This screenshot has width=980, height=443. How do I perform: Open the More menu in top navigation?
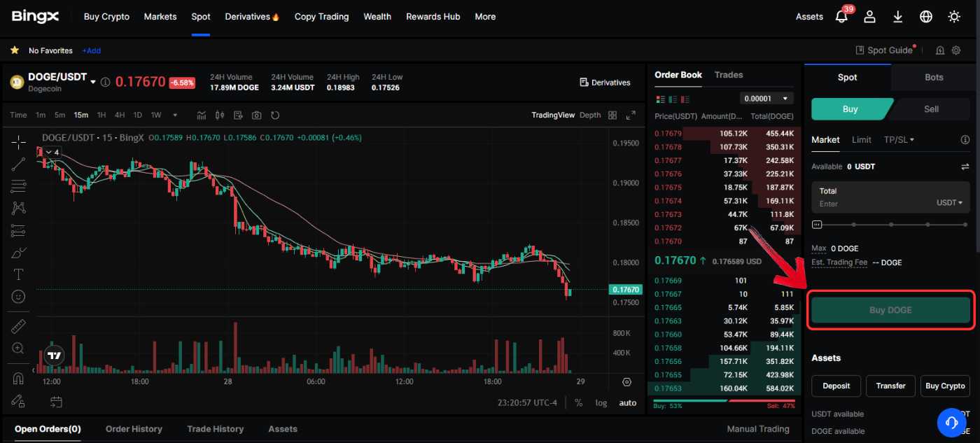tap(485, 16)
